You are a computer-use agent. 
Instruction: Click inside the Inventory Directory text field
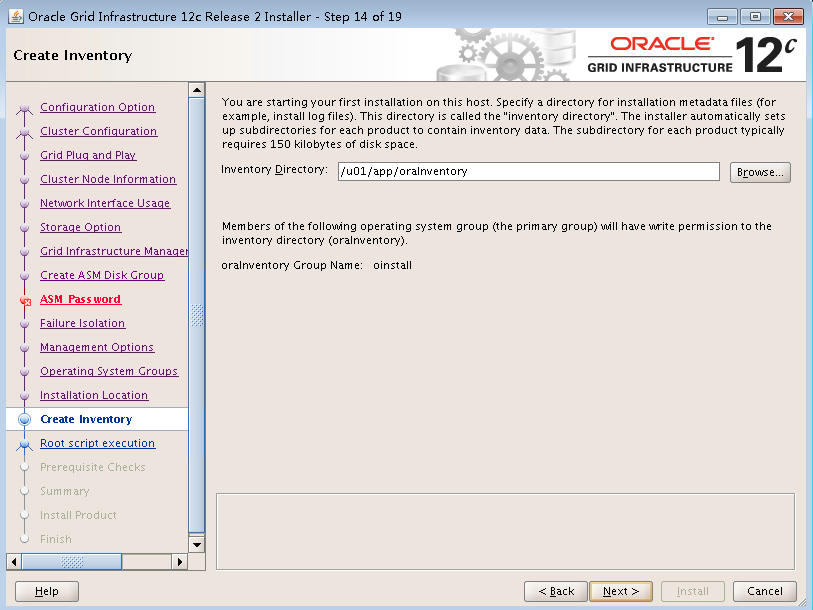point(528,172)
